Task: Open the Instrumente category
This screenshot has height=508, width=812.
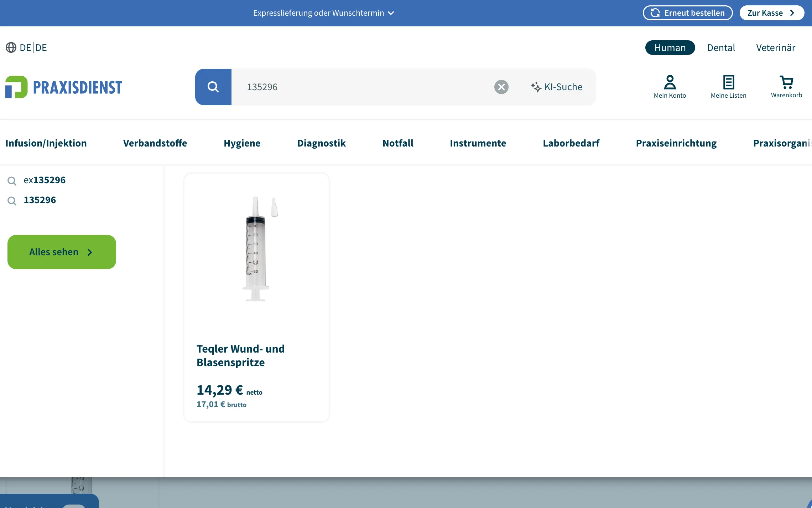Action: tap(478, 143)
